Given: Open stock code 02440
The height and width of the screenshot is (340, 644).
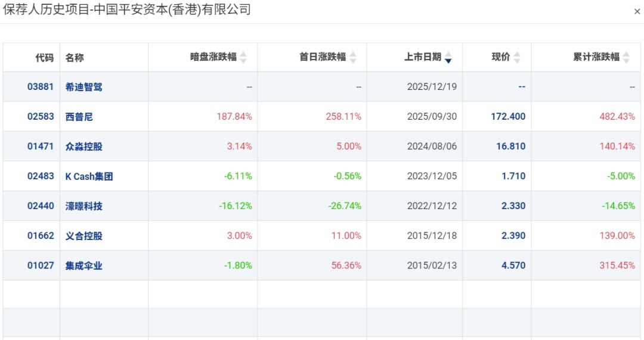Looking at the screenshot, I should coord(41,206).
